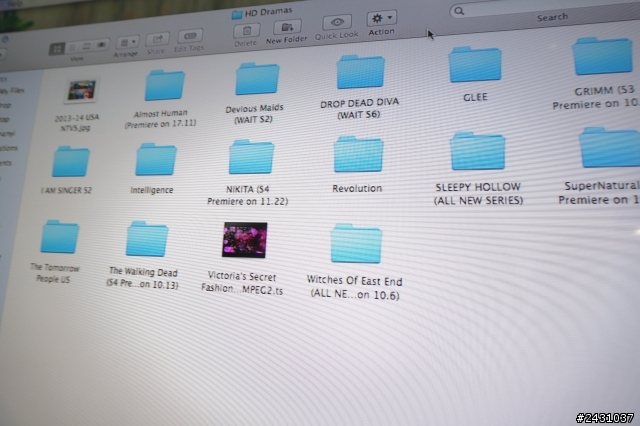Select the GLEE folder

pyautogui.click(x=475, y=64)
